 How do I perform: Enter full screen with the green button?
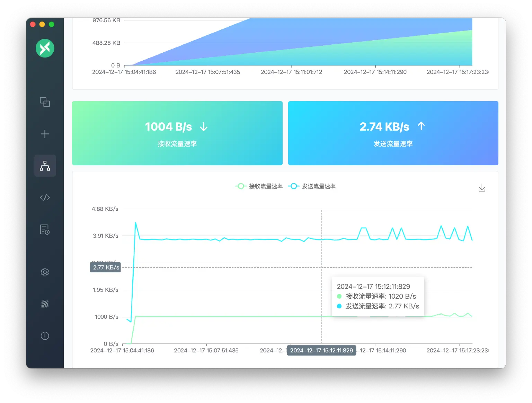point(52,24)
